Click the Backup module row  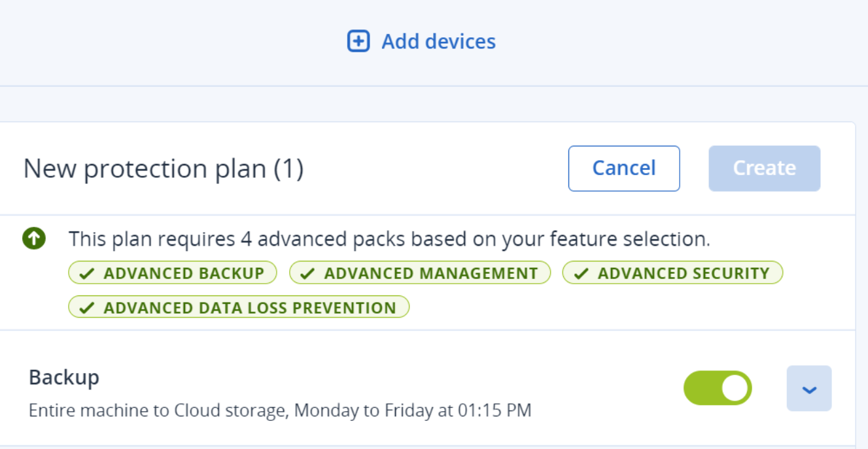428,388
